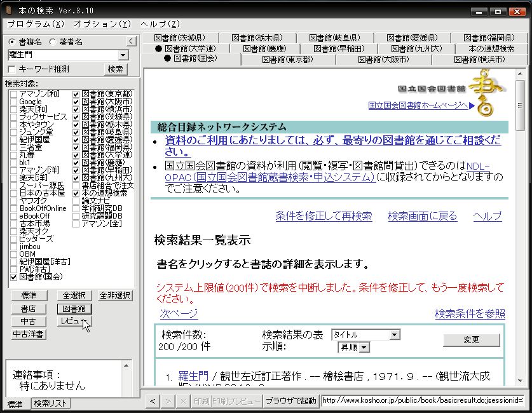Open 検索条件を参照 link
This screenshot has height=413, width=532.
click(470, 314)
